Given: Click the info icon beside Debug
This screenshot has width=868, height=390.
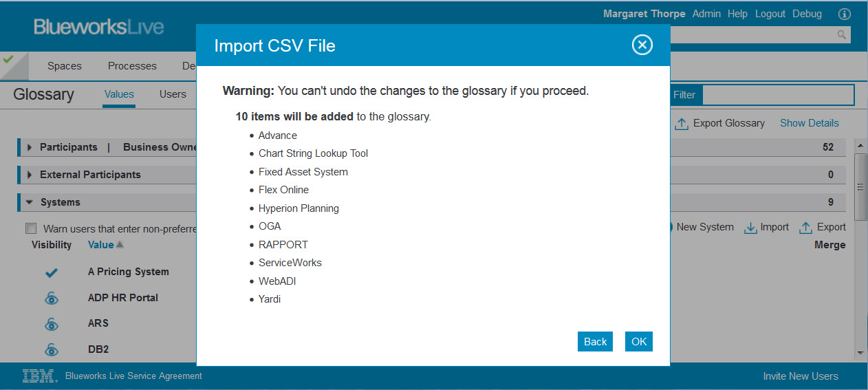Looking at the screenshot, I should (x=845, y=14).
